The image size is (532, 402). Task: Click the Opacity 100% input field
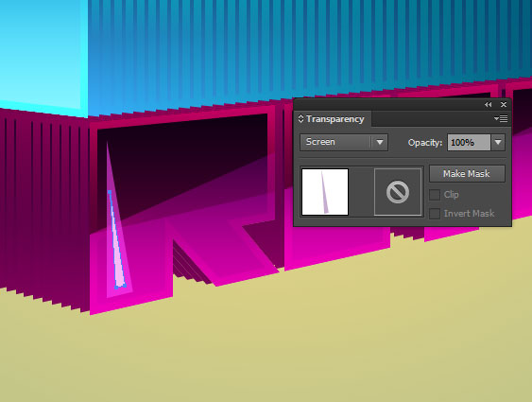[x=469, y=142]
